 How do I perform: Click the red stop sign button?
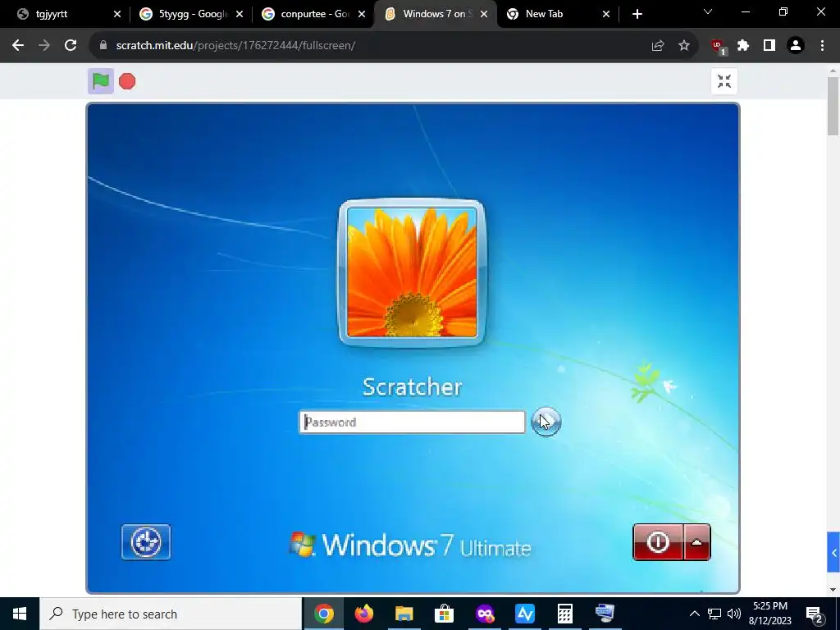127,81
